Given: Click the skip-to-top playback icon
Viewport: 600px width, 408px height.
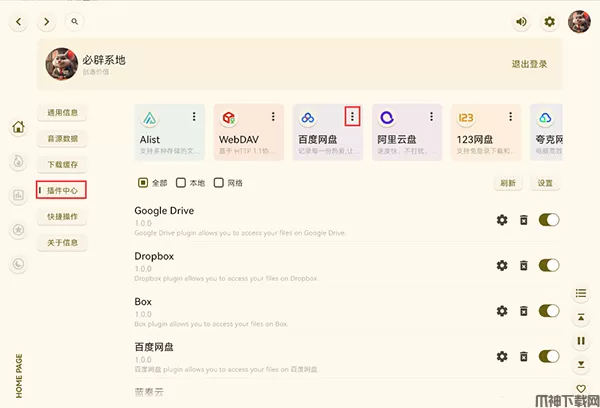Looking at the screenshot, I should pyautogui.click(x=581, y=317).
